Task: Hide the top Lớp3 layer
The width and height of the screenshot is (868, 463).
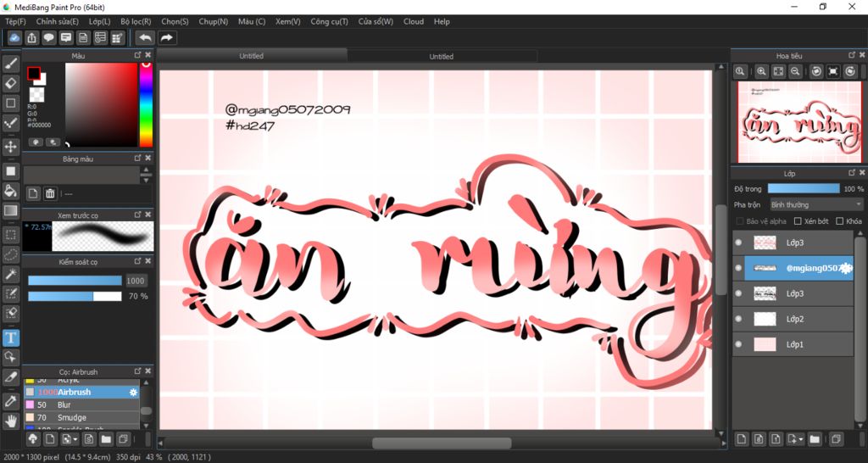Action: click(x=738, y=243)
